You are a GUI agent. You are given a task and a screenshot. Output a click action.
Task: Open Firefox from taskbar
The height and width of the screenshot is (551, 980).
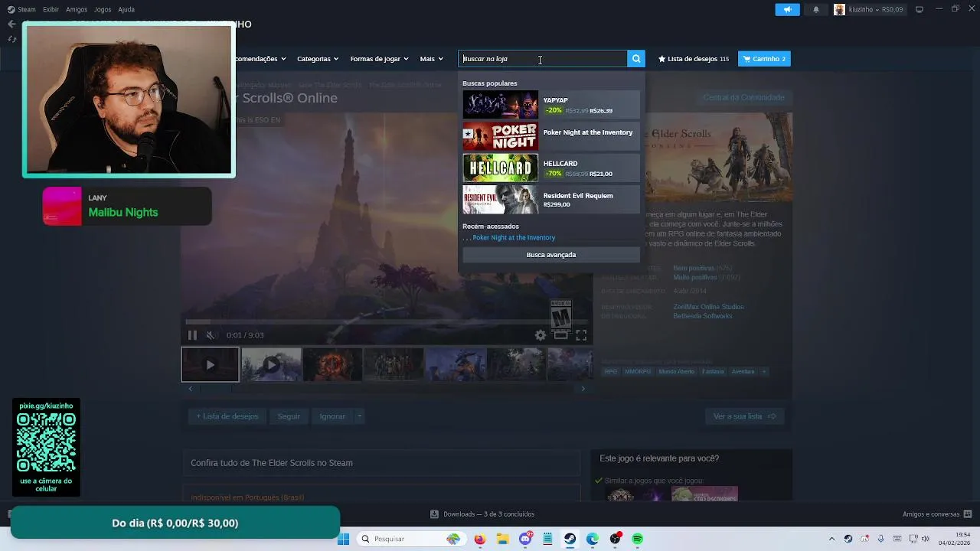(480, 539)
